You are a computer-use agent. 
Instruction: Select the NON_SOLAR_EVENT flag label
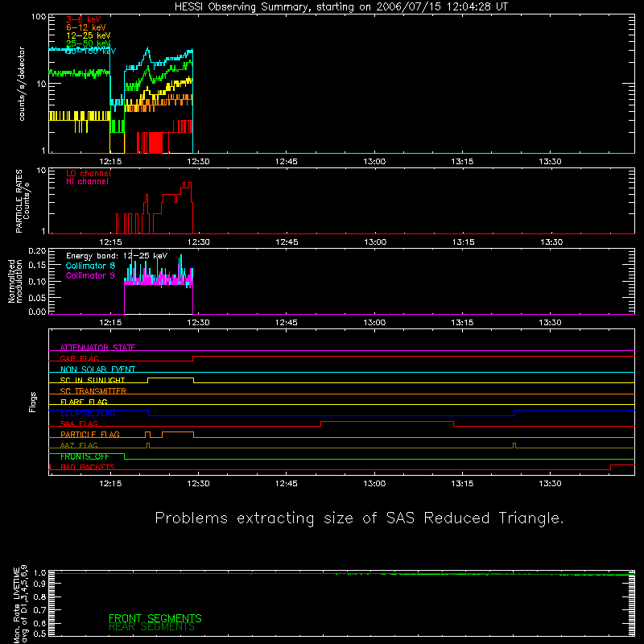(x=97, y=369)
